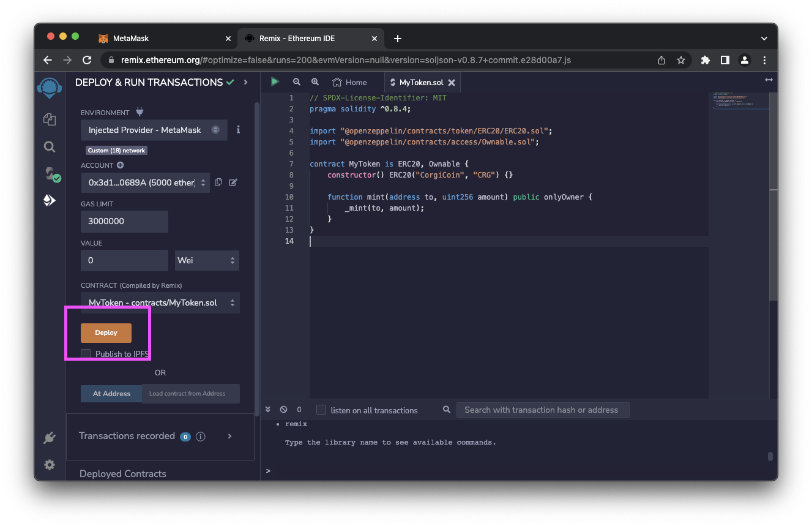Viewport: 812px width, 526px height.
Task: Open the Search in files sidebar icon
Action: 50,146
